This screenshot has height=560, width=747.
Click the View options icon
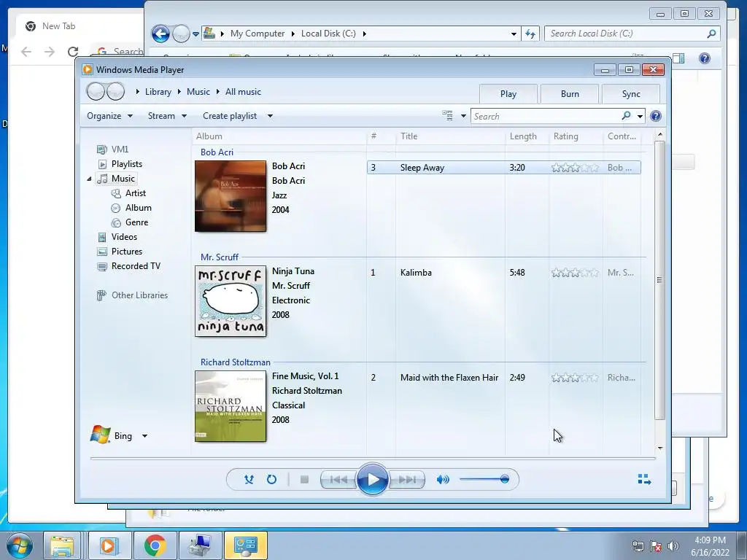(x=447, y=116)
